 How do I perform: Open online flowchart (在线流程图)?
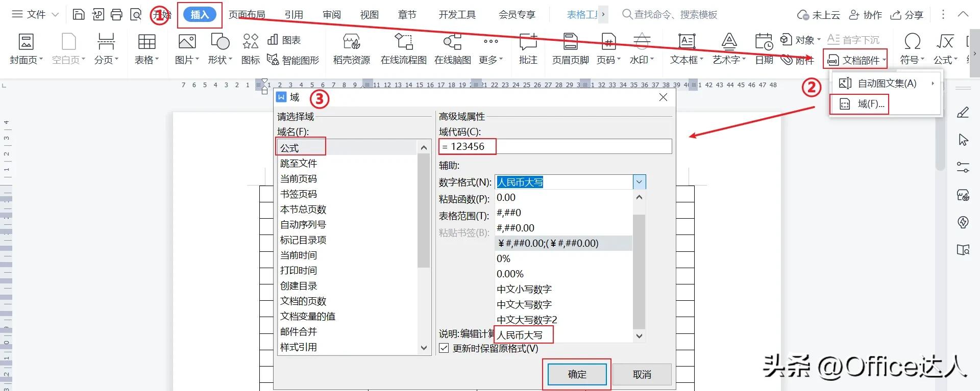(x=404, y=49)
